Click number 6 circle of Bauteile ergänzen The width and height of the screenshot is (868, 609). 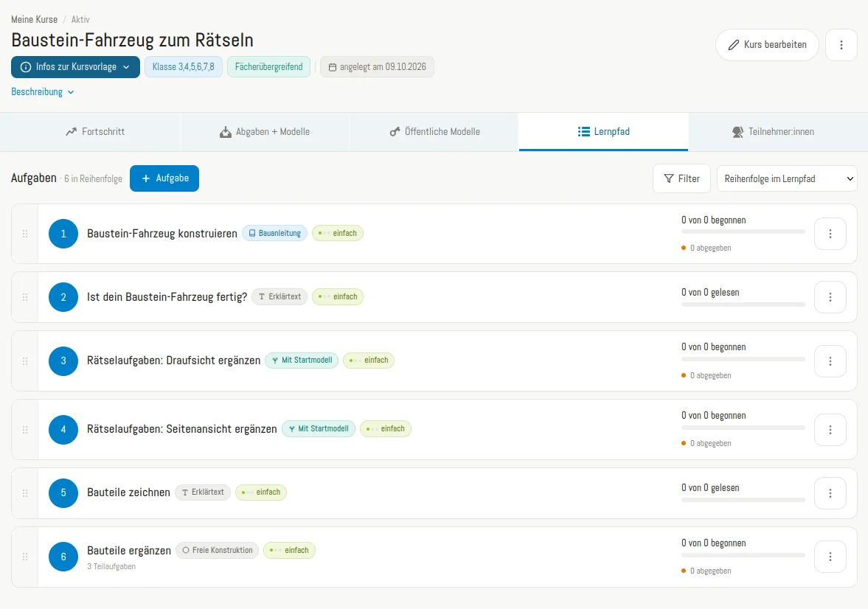[x=63, y=557]
